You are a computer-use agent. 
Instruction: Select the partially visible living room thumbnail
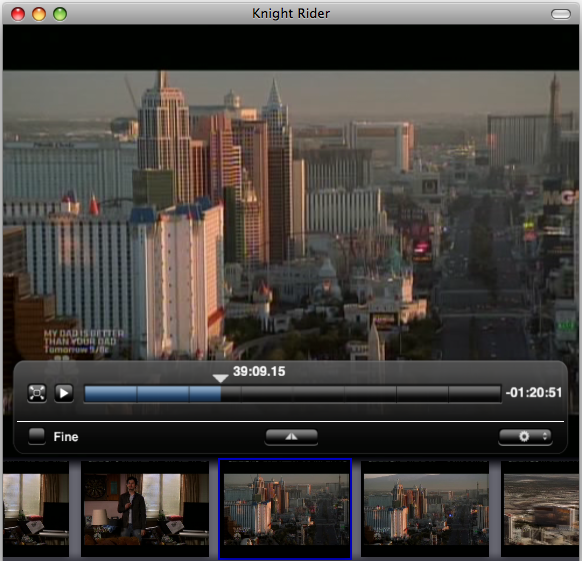36,509
